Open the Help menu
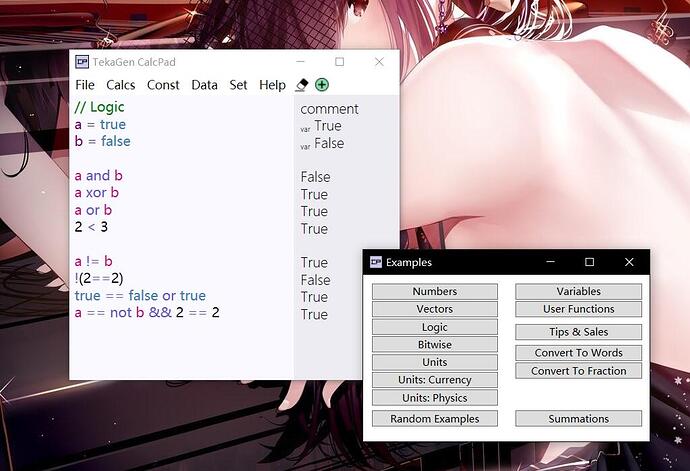The image size is (690, 471). 272,85
